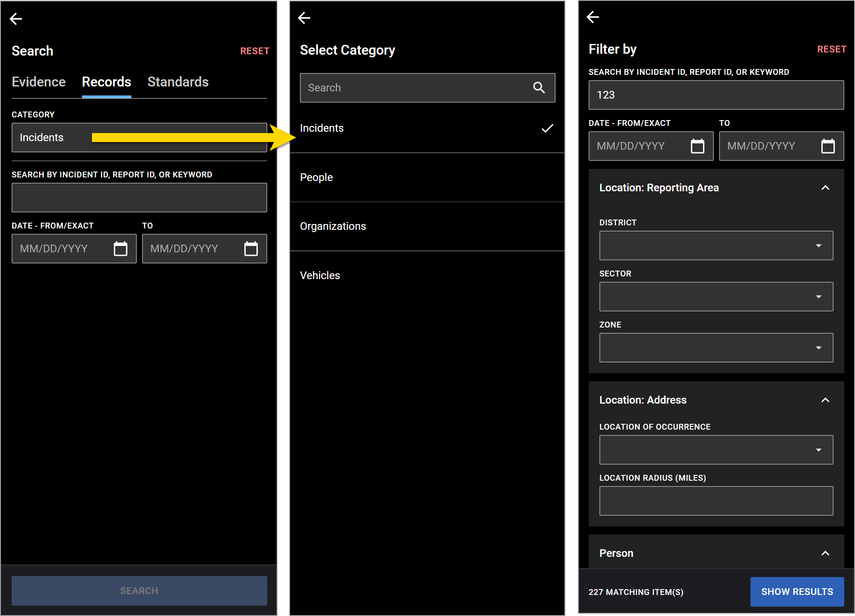Viewport: 855px width, 616px height.
Task: Open the Location of Occurrence dropdown
Action: (716, 450)
